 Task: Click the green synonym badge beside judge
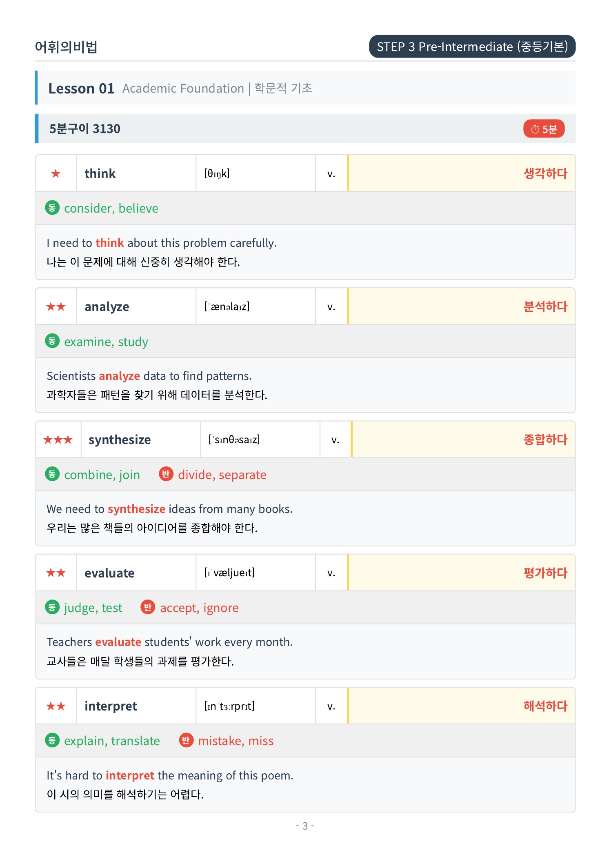tap(52, 607)
